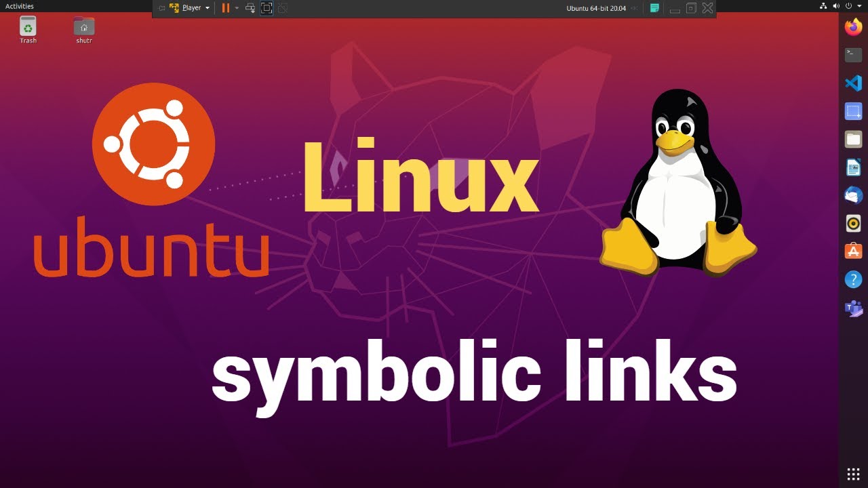This screenshot has height=488, width=868.
Task: Open the Screenshot tool in the dock
Action: pos(853,111)
